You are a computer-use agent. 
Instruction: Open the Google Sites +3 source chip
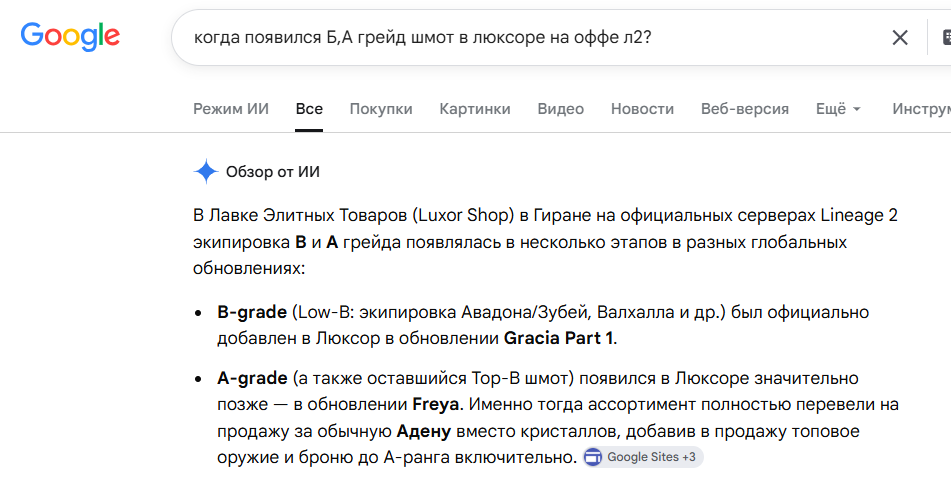[643, 457]
